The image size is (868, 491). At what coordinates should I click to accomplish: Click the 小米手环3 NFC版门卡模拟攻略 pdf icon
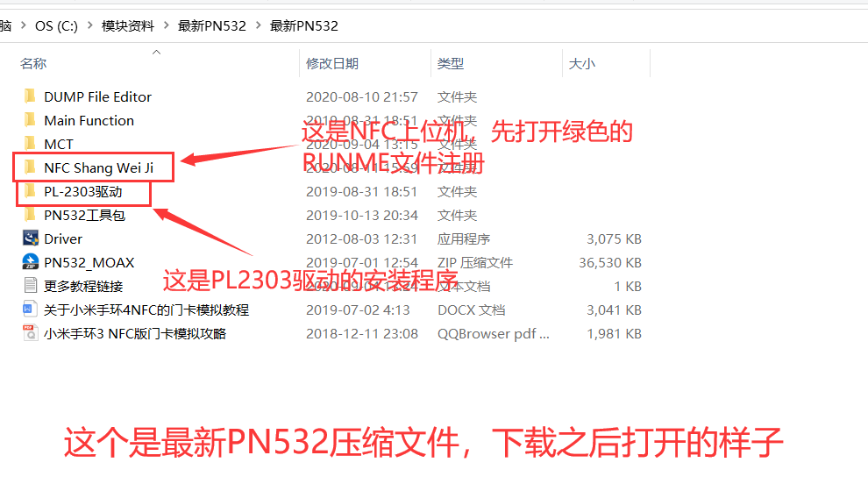[30, 333]
